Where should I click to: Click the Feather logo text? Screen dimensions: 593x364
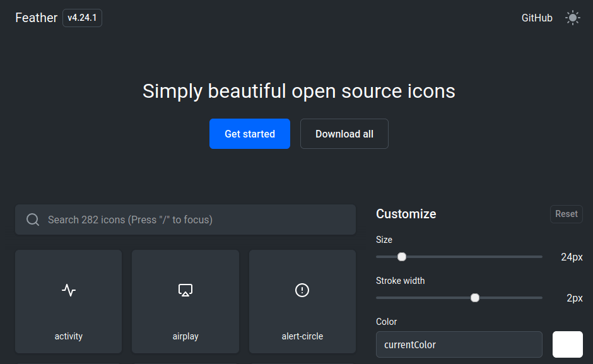click(x=37, y=18)
